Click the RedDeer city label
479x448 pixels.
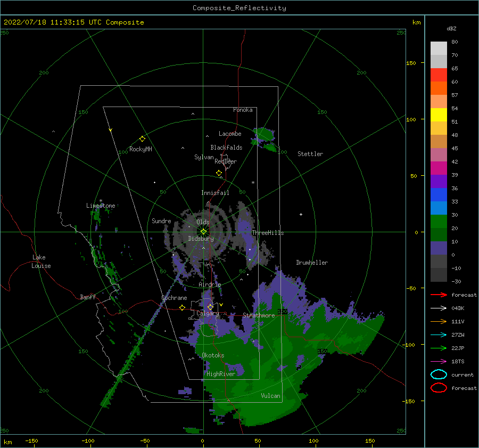[226, 161]
